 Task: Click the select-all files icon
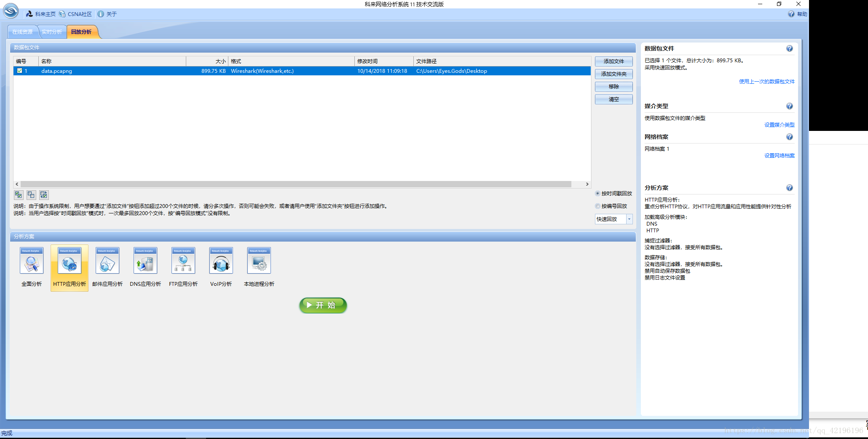point(18,195)
